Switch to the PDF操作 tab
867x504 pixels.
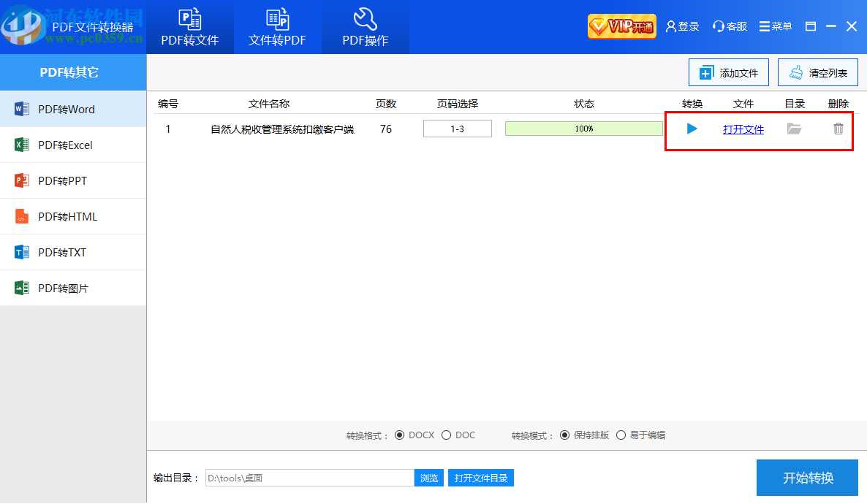[365, 27]
